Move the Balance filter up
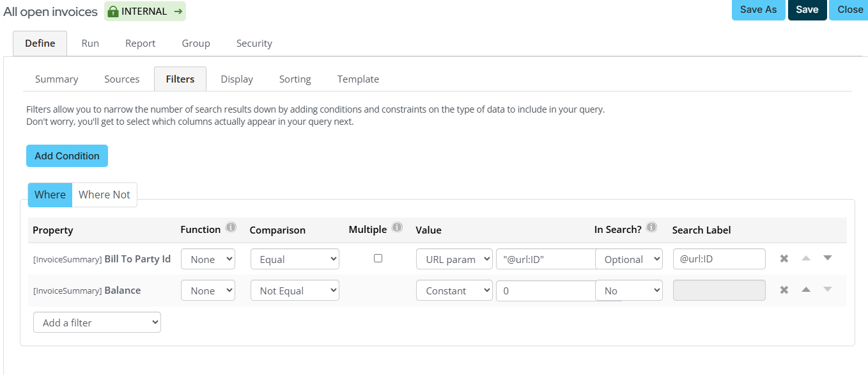868x375 pixels. [806, 290]
